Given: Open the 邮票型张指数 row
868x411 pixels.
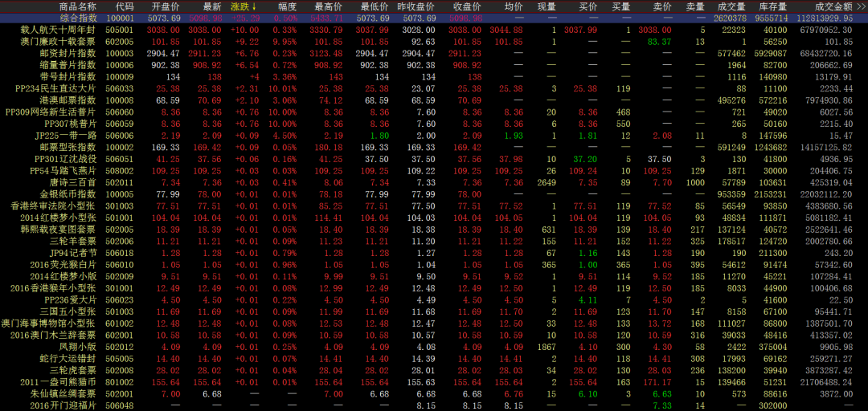Looking at the screenshot, I should tap(434, 147).
